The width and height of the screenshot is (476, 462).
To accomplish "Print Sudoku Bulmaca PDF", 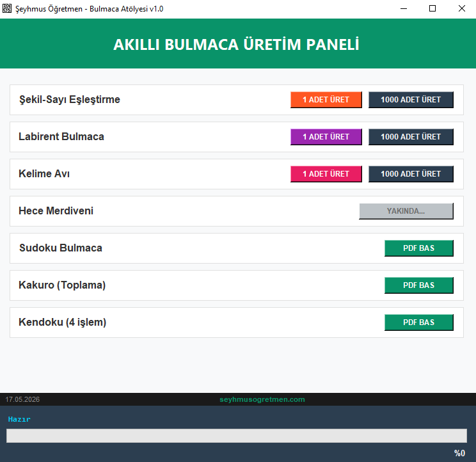I will click(x=418, y=248).
